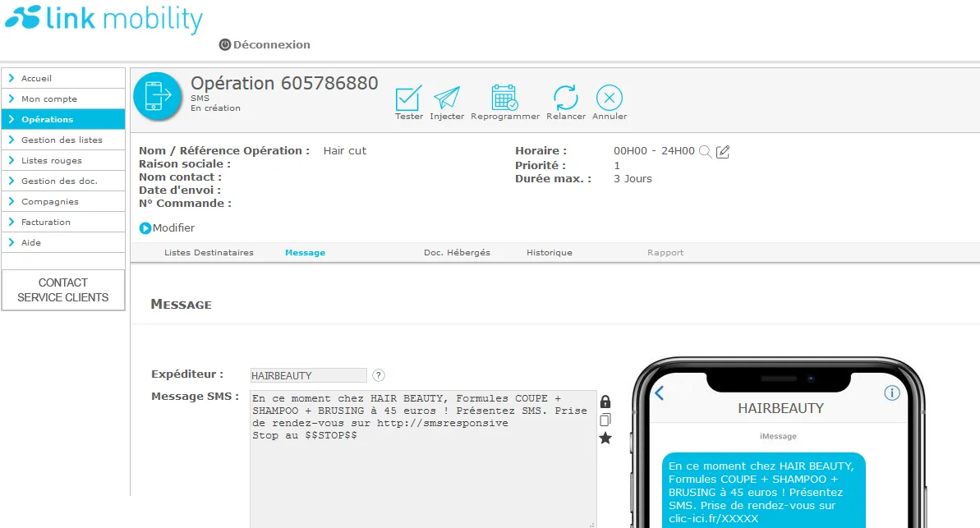Click the '3 Jours' duration value

[x=633, y=179]
